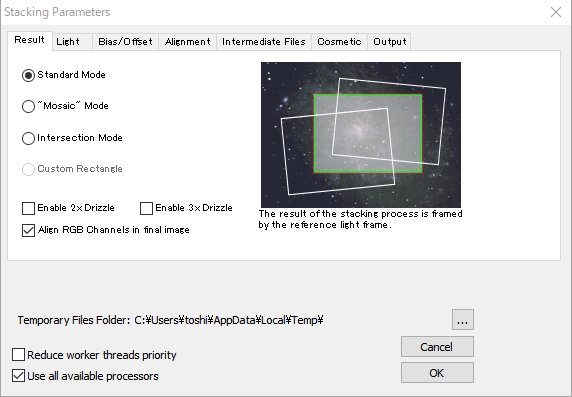
Task: Switch to the Cosmetic tab
Action: (339, 42)
